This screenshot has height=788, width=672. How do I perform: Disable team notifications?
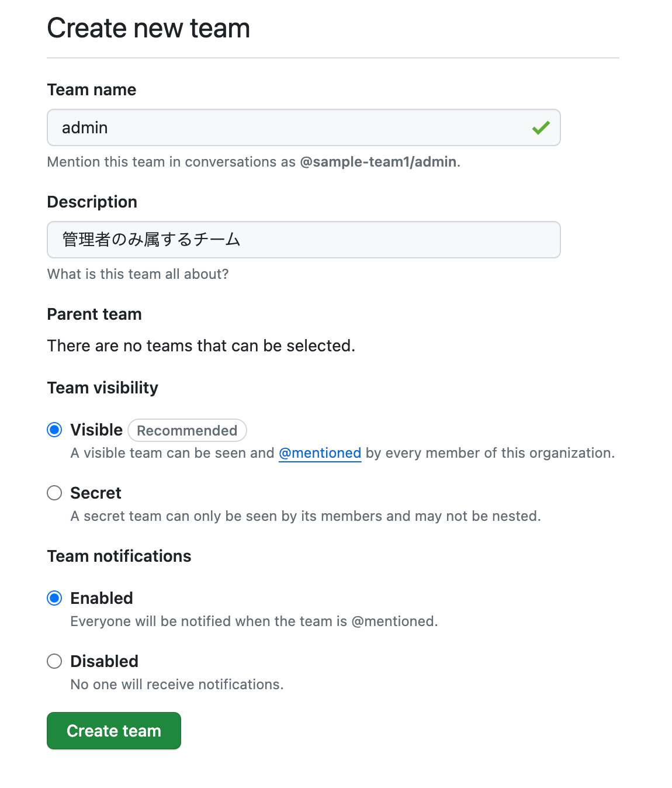point(54,661)
